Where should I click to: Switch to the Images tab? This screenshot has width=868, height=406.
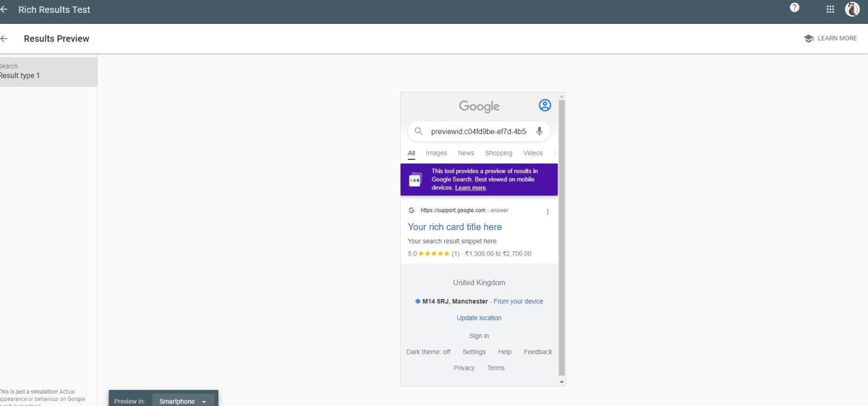click(436, 153)
